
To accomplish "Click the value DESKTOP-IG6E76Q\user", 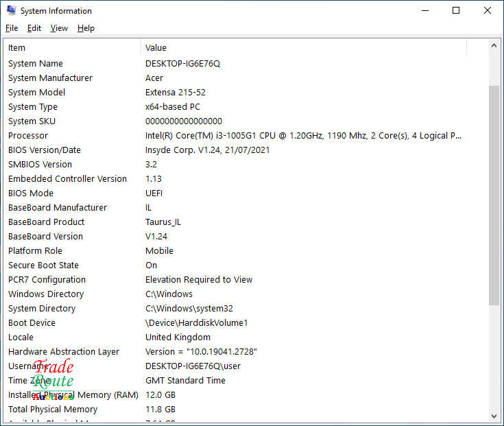I will (x=193, y=366).
